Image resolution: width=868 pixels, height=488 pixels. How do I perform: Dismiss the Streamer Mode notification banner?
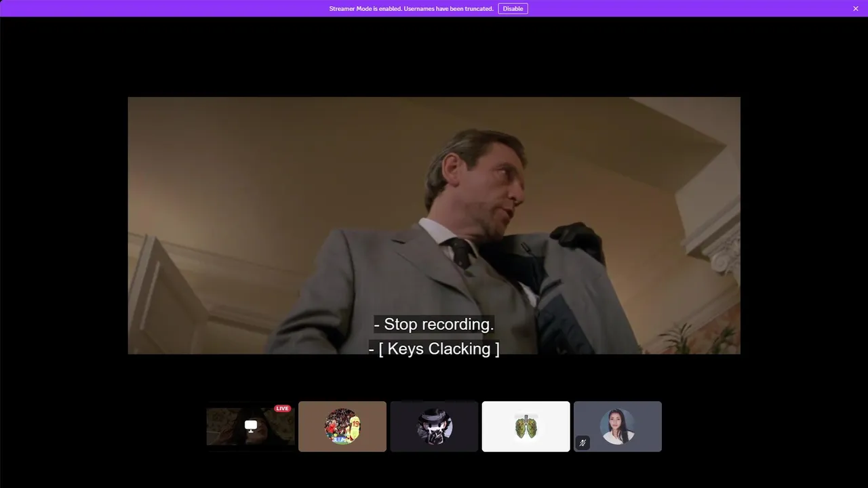pos(856,9)
